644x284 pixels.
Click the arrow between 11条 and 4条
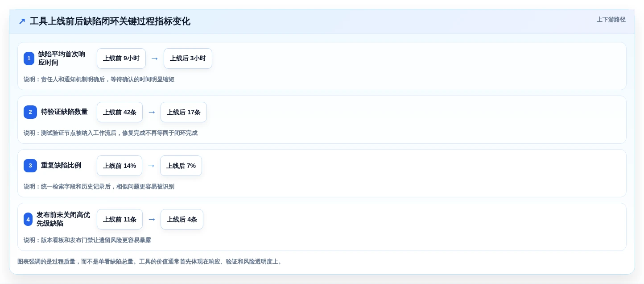click(x=152, y=219)
